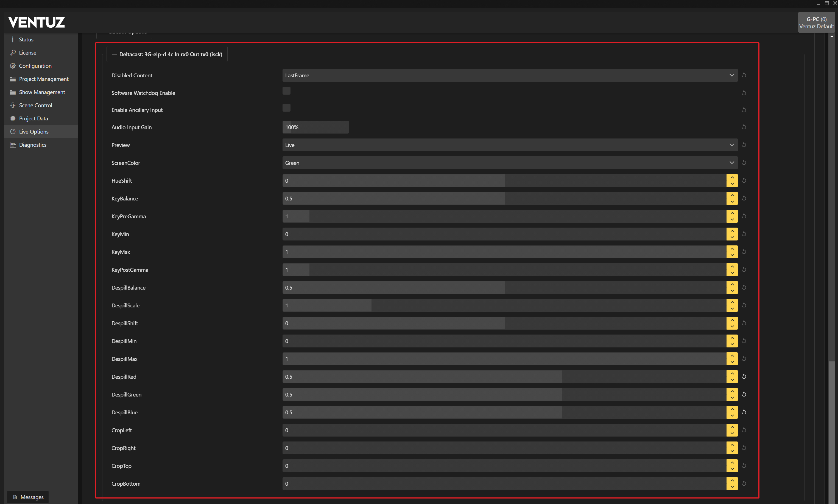Go to Scene Control in sidebar
The width and height of the screenshot is (838, 504).
(35, 105)
